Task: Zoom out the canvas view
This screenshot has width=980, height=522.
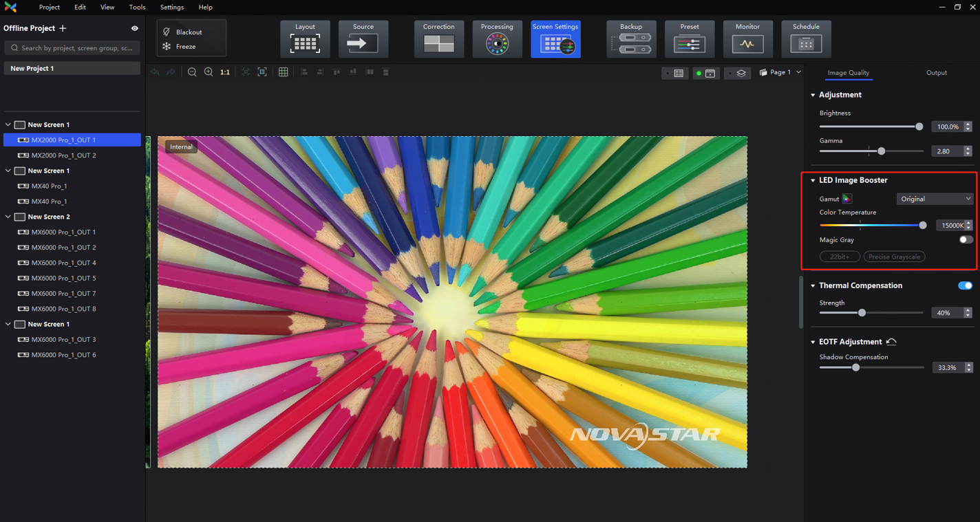Action: click(x=192, y=72)
